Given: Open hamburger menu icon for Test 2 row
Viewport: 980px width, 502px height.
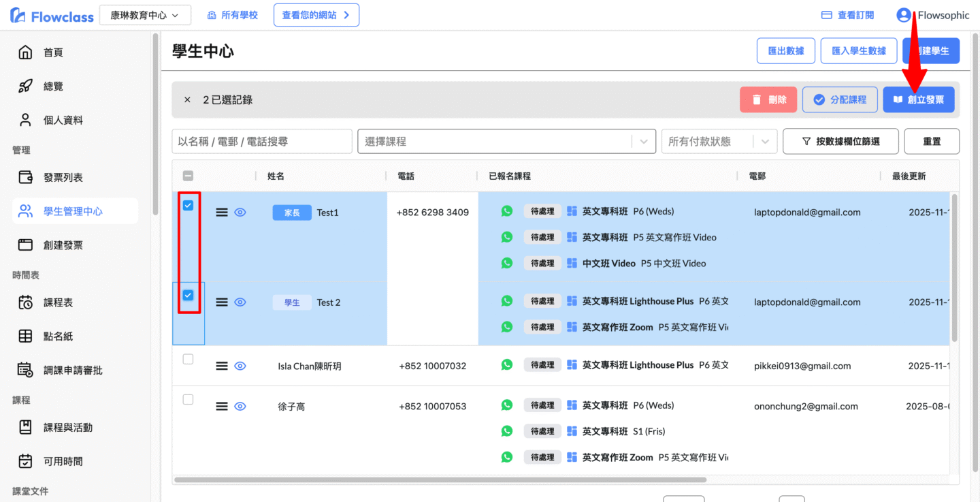Looking at the screenshot, I should pyautogui.click(x=221, y=302).
